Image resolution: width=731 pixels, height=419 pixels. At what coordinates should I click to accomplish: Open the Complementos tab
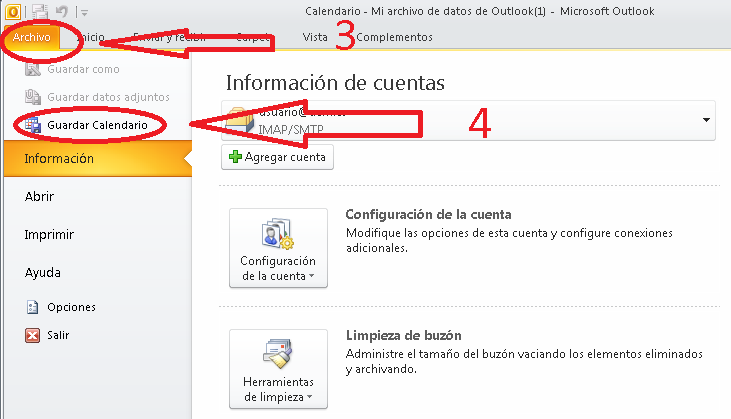[394, 37]
